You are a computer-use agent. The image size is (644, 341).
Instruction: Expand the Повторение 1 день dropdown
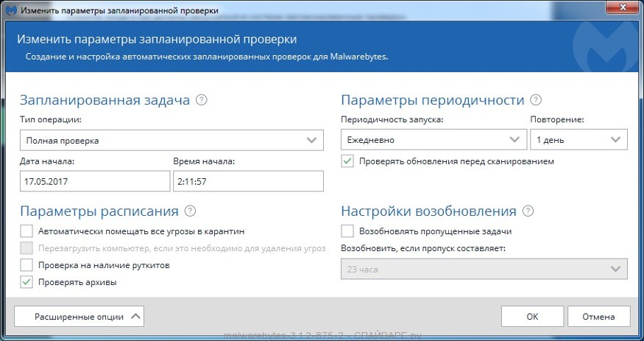click(x=578, y=139)
